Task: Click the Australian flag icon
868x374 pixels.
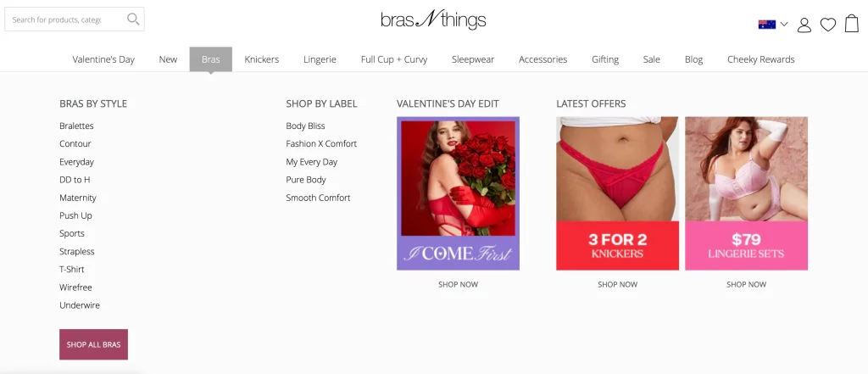Action: click(766, 24)
